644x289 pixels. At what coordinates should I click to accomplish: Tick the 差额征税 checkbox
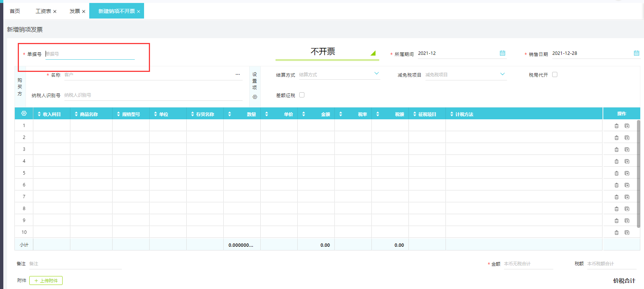click(x=302, y=95)
